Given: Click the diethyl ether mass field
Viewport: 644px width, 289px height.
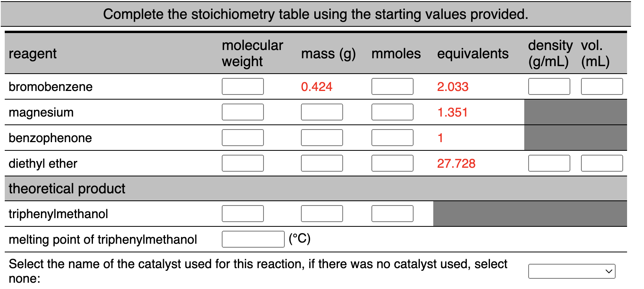Looking at the screenshot, I should click(322, 163).
